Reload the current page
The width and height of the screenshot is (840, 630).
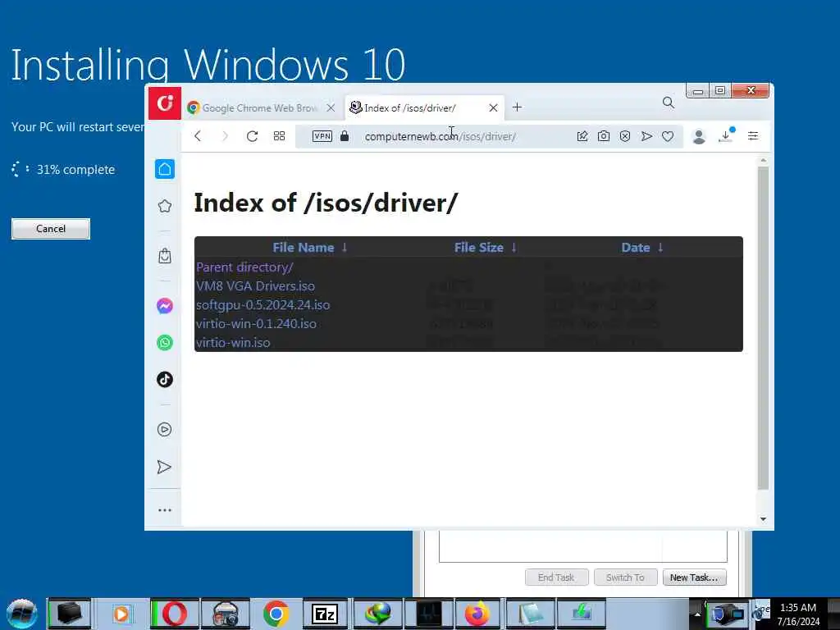(x=252, y=136)
